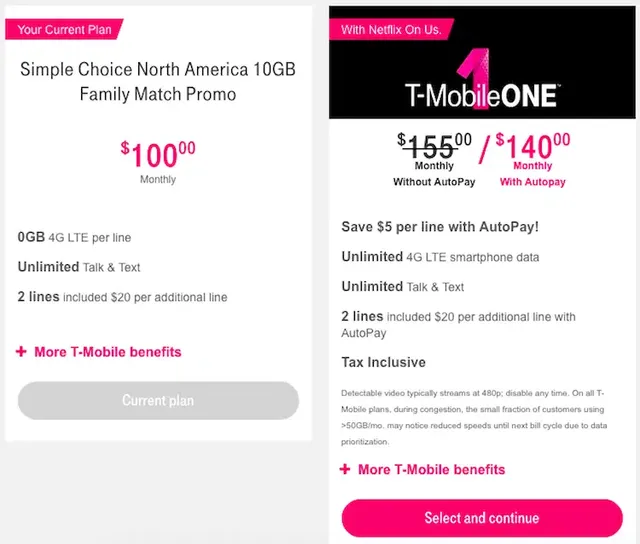Click the Select and continue button

pyautogui.click(x=481, y=518)
